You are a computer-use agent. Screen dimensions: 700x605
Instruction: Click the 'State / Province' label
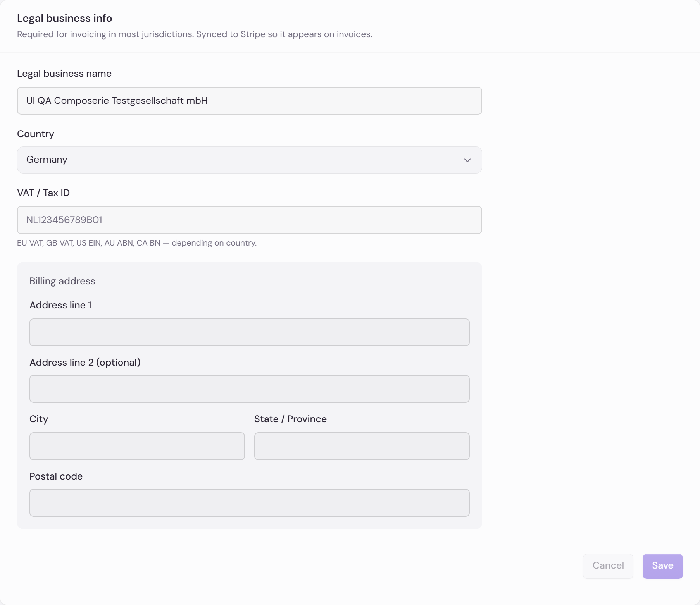pos(290,419)
